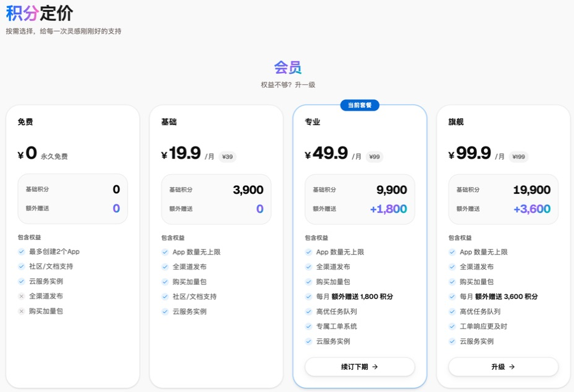Click check icon beside 高优任务队列 in 旗舰 plan
The height and width of the screenshot is (392, 574).
click(x=451, y=311)
